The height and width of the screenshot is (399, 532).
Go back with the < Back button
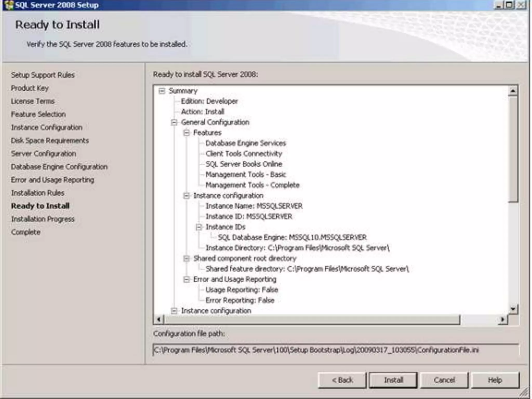coord(342,380)
